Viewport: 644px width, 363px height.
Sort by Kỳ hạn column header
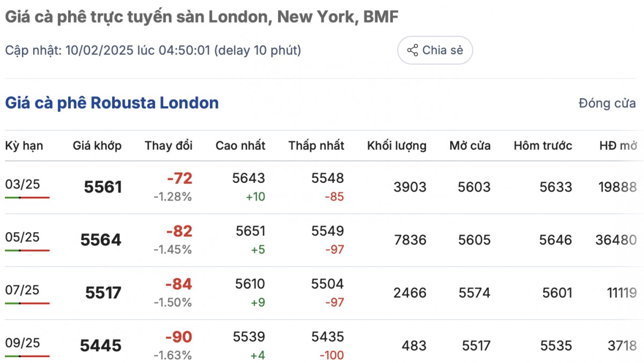tap(24, 145)
